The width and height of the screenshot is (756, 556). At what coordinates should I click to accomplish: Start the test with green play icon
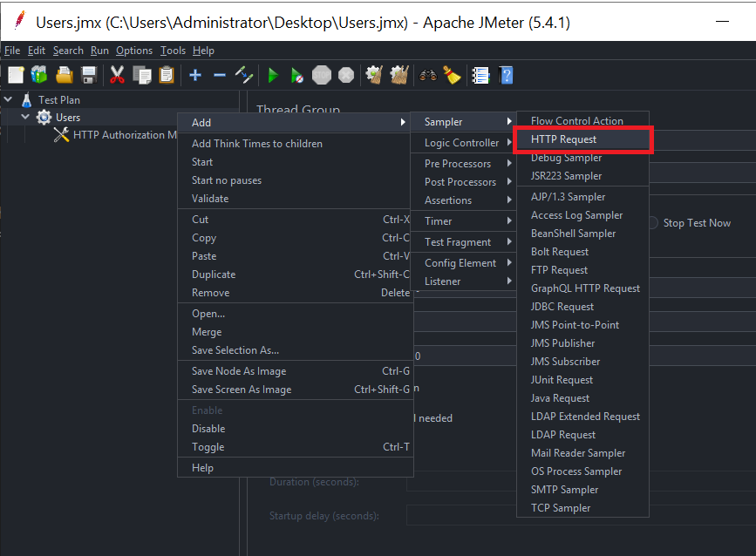(273, 75)
